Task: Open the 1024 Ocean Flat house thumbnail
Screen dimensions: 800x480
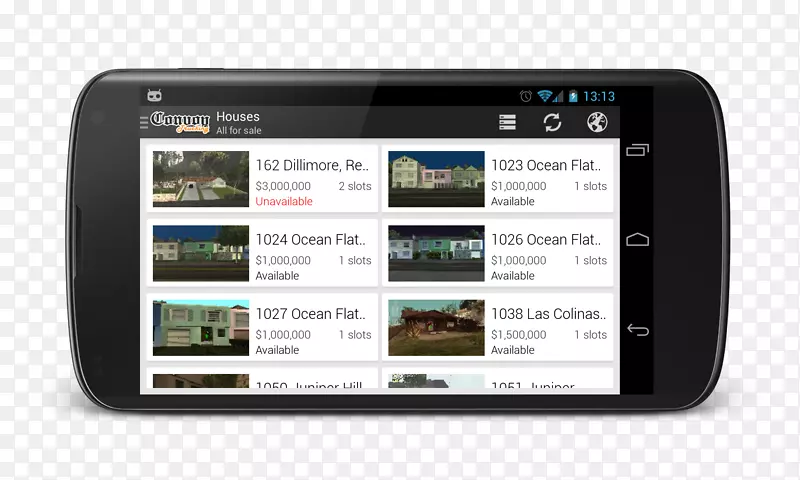Action: [x=201, y=253]
